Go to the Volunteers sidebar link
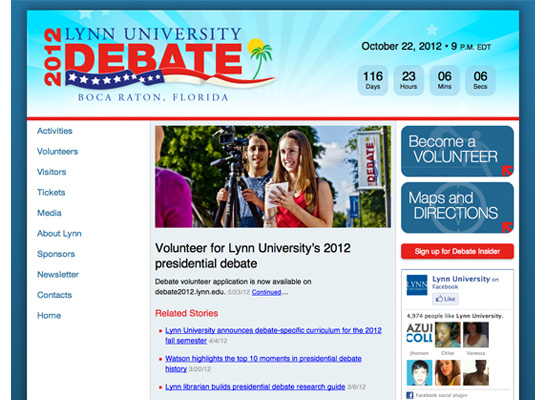 [x=58, y=152]
